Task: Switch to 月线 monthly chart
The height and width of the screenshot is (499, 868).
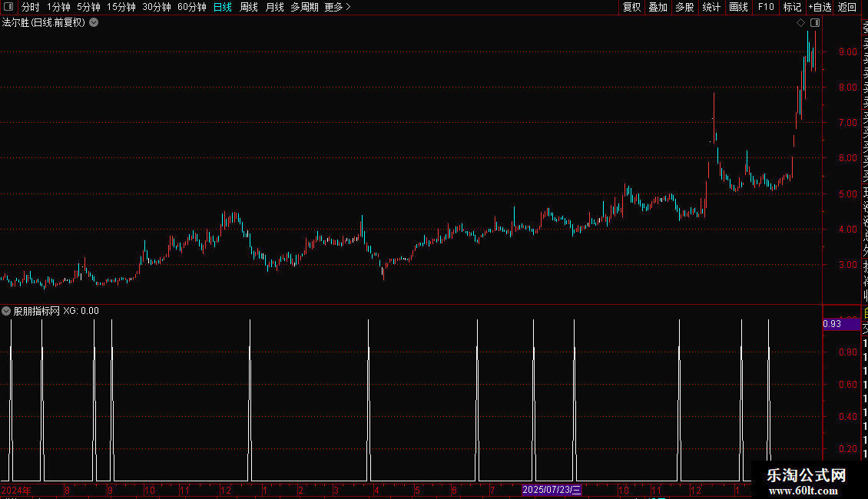Action: pyautogui.click(x=274, y=7)
